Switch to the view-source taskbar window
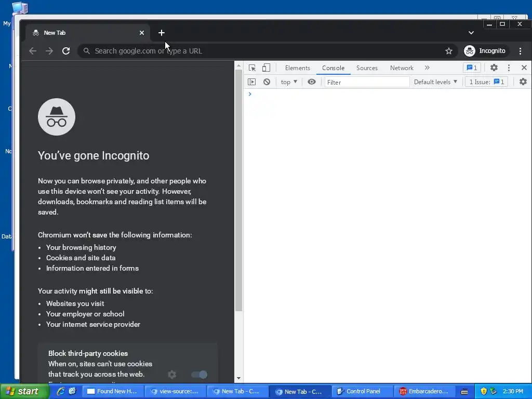 click(175, 392)
